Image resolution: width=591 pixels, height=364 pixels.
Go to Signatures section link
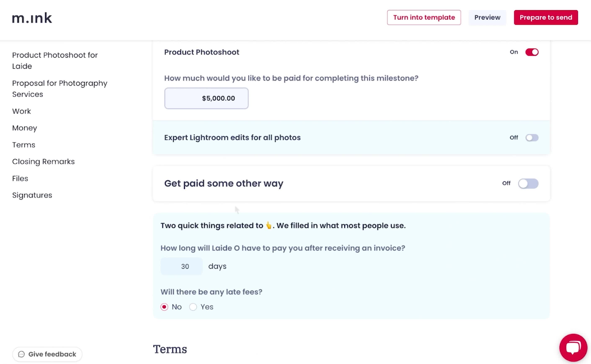(32, 195)
